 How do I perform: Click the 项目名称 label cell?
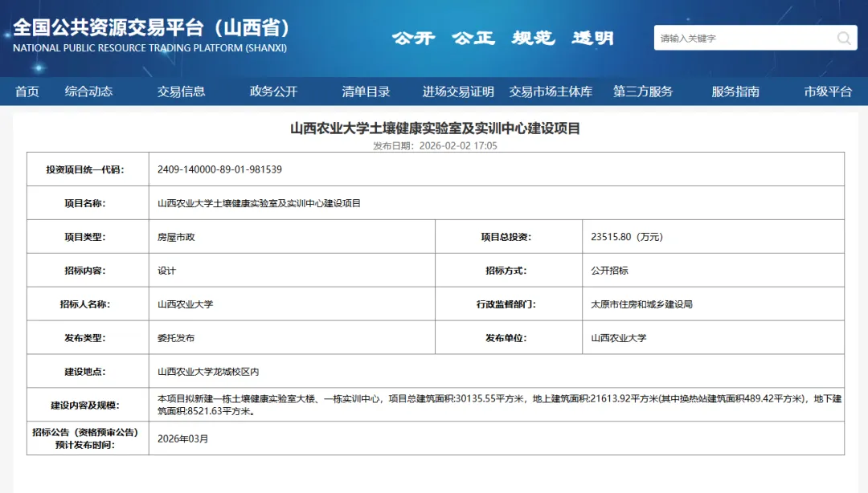click(x=88, y=203)
